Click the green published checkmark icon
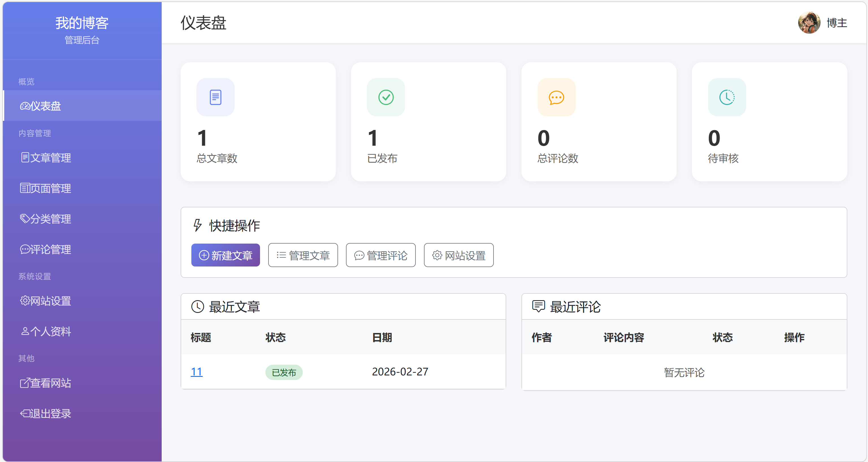 tap(386, 97)
